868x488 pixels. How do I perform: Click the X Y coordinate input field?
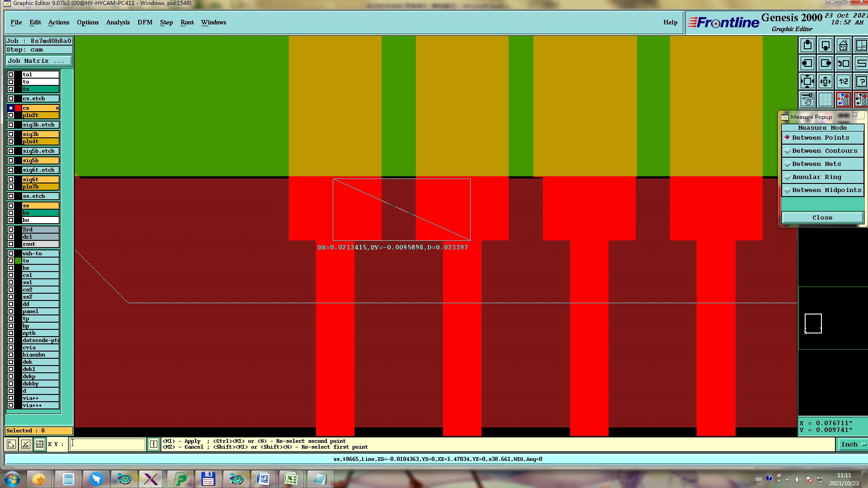pyautogui.click(x=107, y=444)
